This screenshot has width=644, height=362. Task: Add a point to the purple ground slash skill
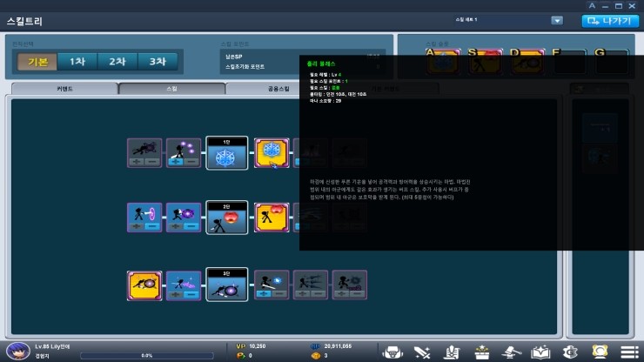coord(176,295)
